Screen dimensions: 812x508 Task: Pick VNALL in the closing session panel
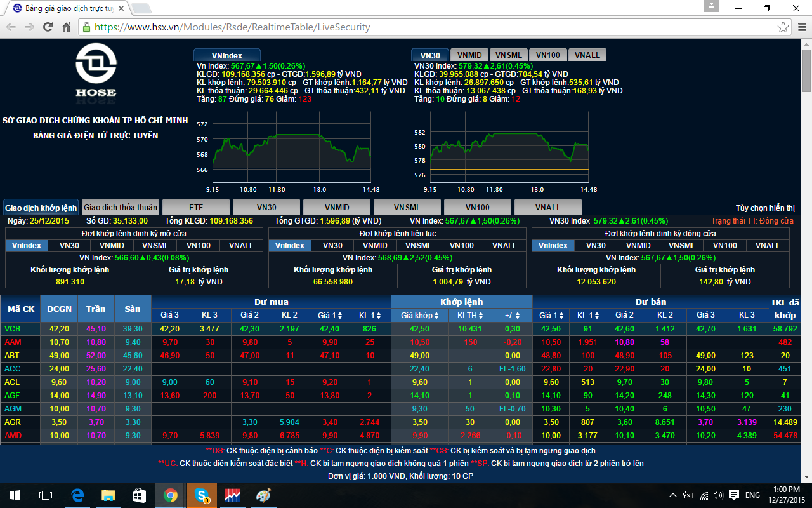(x=768, y=246)
